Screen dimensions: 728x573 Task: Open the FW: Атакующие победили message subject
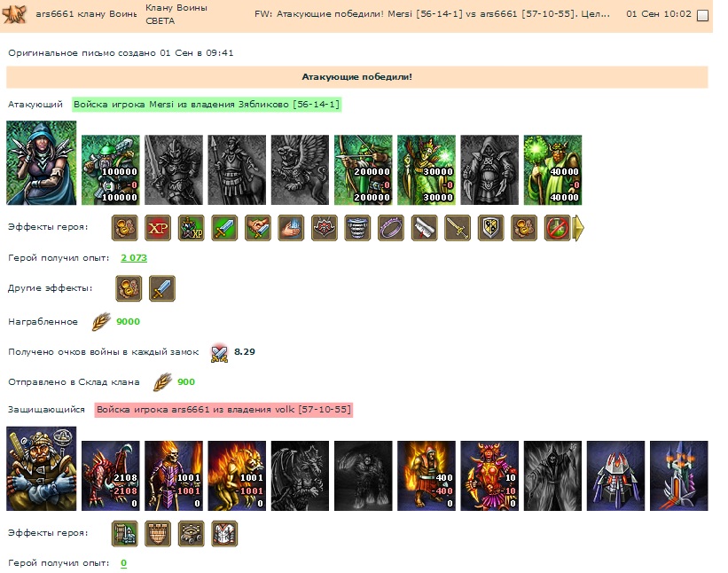[432, 14]
